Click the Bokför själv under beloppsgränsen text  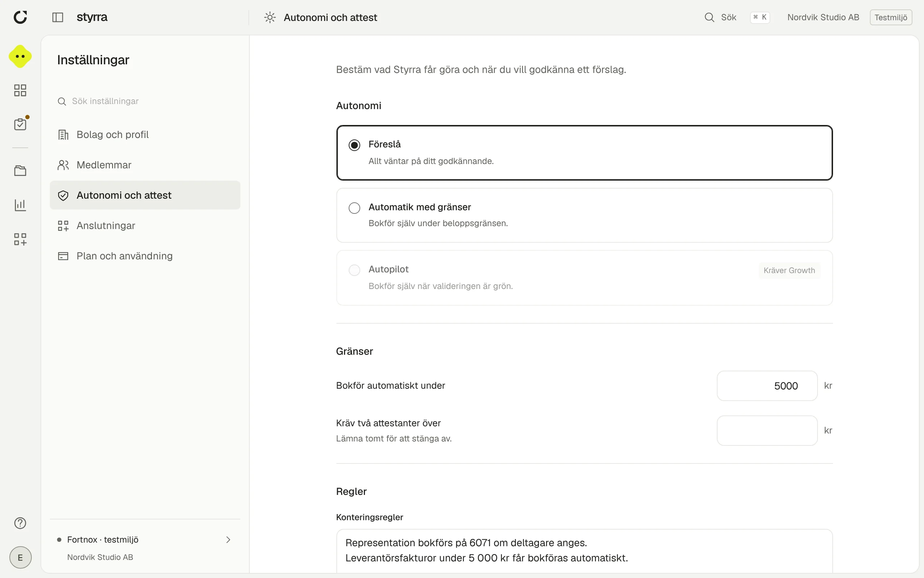coord(438,223)
